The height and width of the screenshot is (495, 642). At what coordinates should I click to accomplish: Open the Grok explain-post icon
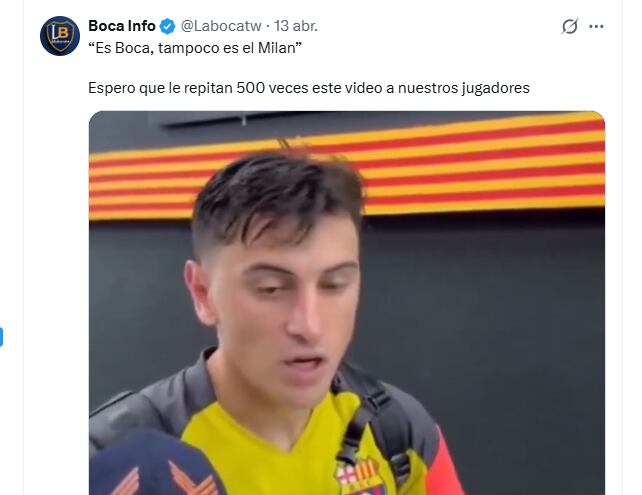coord(570,26)
